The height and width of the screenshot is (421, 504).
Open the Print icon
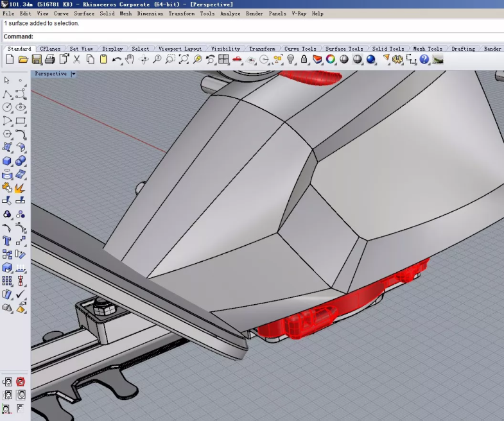(x=50, y=60)
